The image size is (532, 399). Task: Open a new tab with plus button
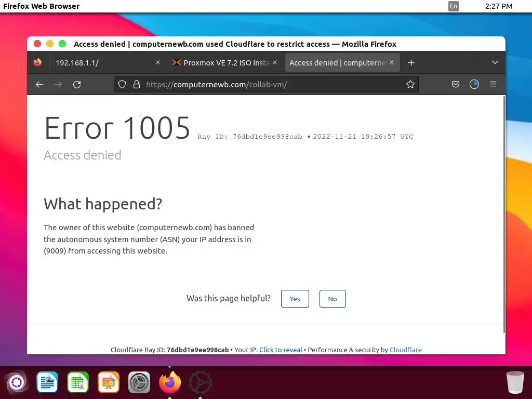click(x=411, y=63)
